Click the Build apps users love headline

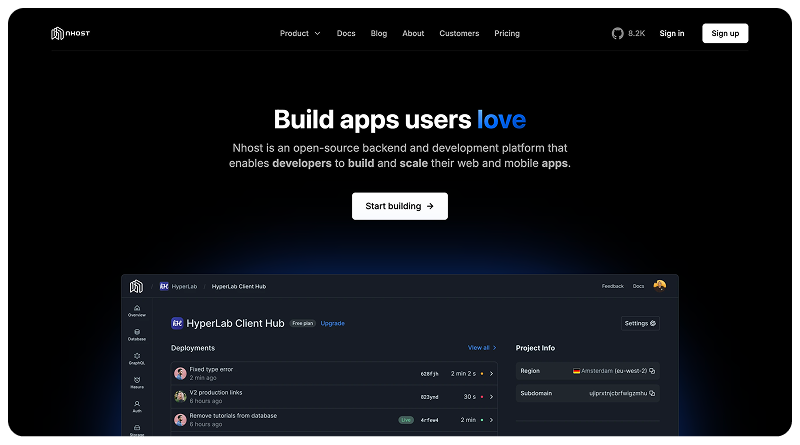point(400,119)
